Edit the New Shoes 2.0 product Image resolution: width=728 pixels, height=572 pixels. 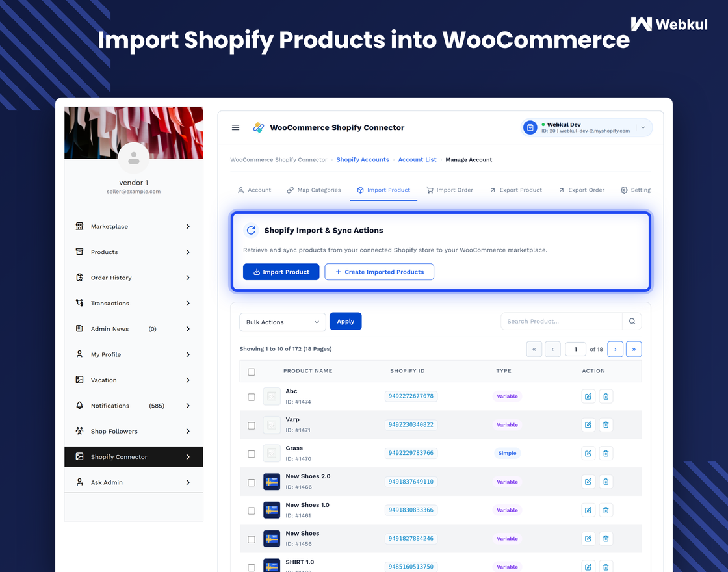click(x=588, y=482)
